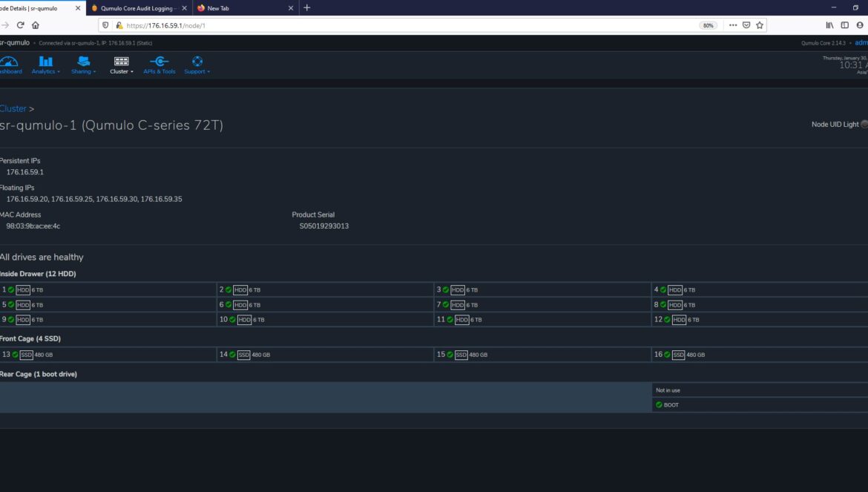Viewport: 868px width, 492px height.
Task: Click product serial S05019293013
Action: (x=324, y=226)
